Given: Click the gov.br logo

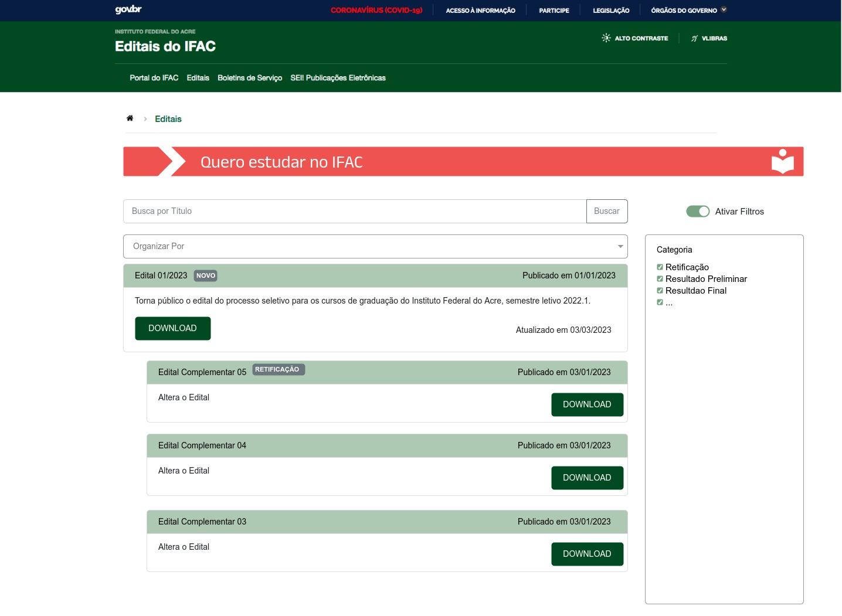Looking at the screenshot, I should (128, 9).
